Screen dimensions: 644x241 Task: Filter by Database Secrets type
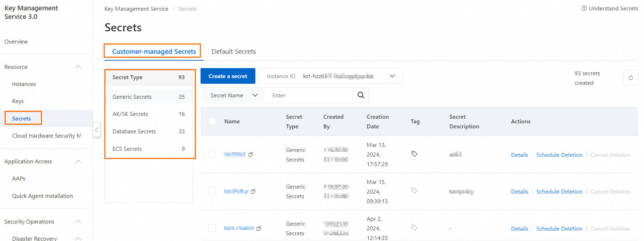pos(134,132)
